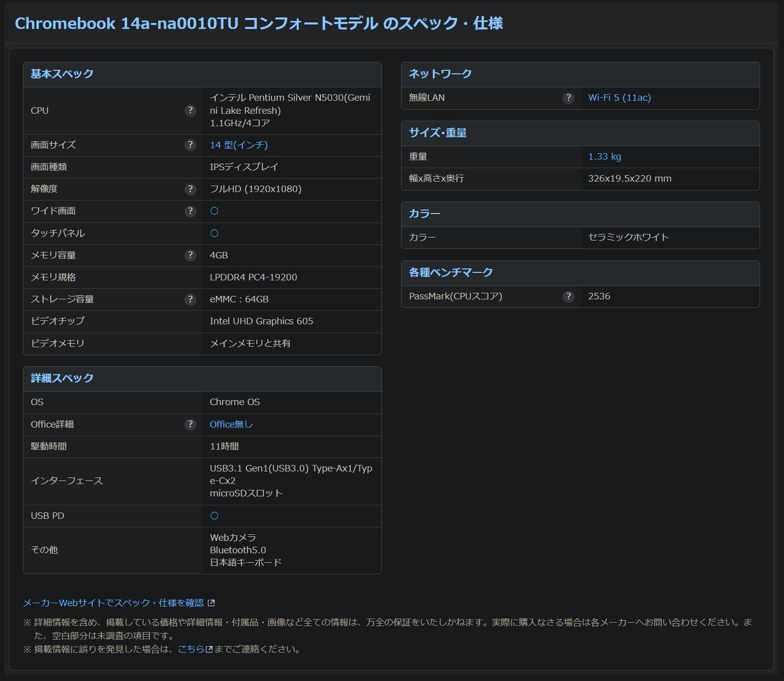Open help icon for ワイド画面 row
784x681 pixels.
point(190,211)
